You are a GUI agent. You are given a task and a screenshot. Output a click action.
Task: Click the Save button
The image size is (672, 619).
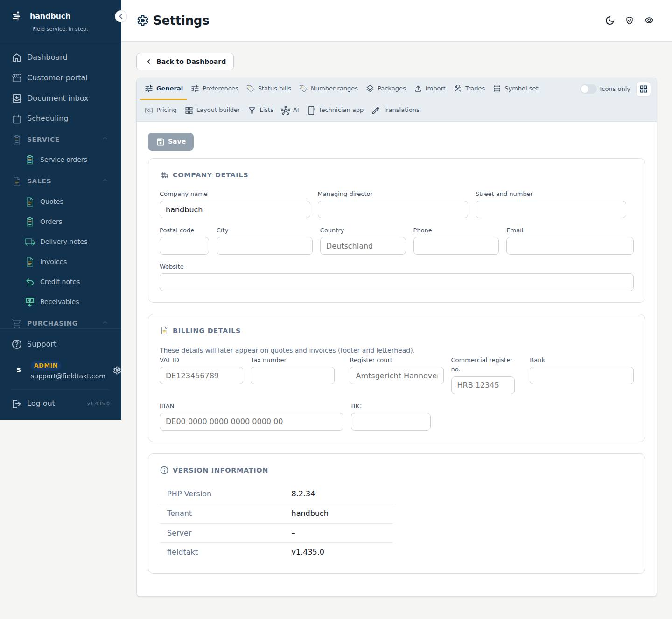coord(171,142)
